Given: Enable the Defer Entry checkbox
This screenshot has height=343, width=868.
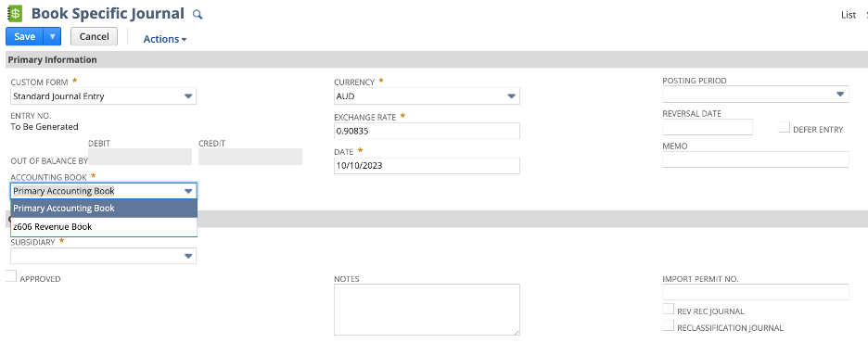Looking at the screenshot, I should [784, 127].
